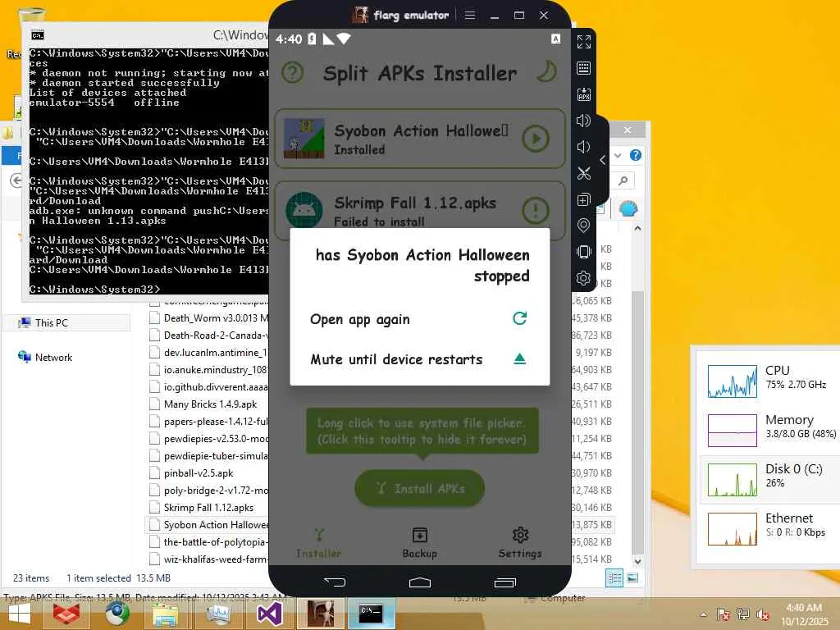Click Explorer scrollbar up arrow
Image resolution: width=840 pixels, height=630 pixels.
click(x=637, y=229)
